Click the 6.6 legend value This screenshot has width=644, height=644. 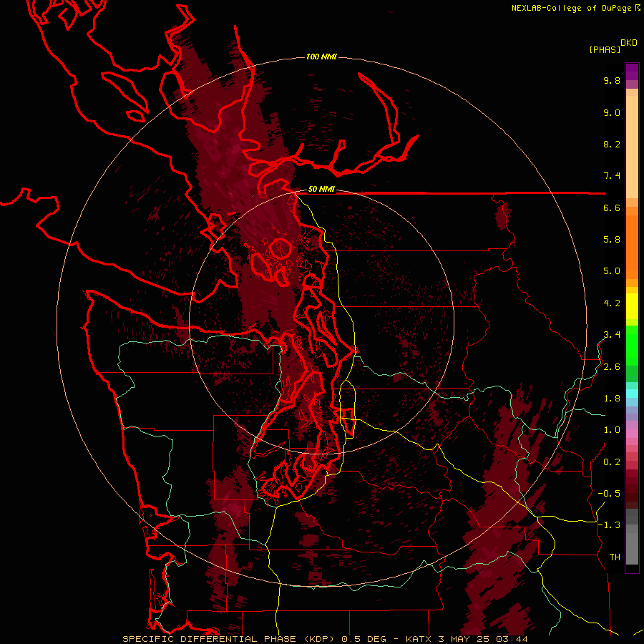[612, 208]
